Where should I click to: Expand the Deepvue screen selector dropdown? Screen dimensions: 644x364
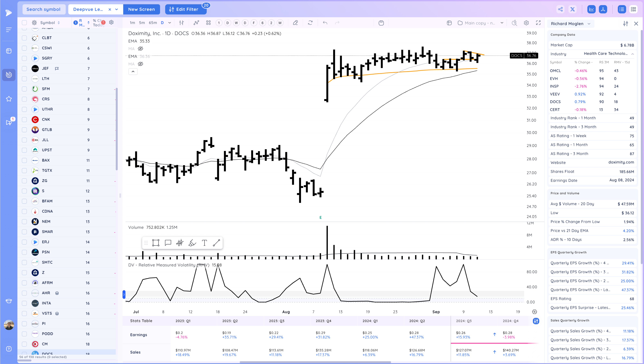117,9
